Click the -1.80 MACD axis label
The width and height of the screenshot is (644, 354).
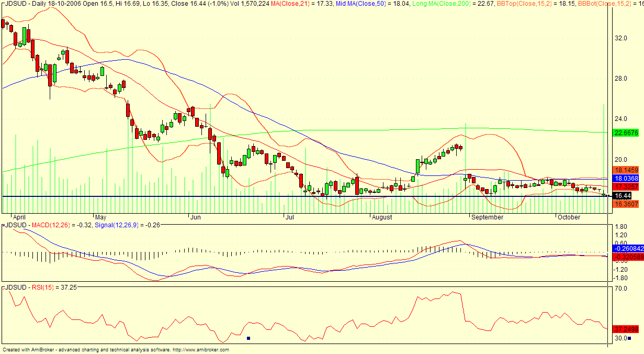point(620,278)
